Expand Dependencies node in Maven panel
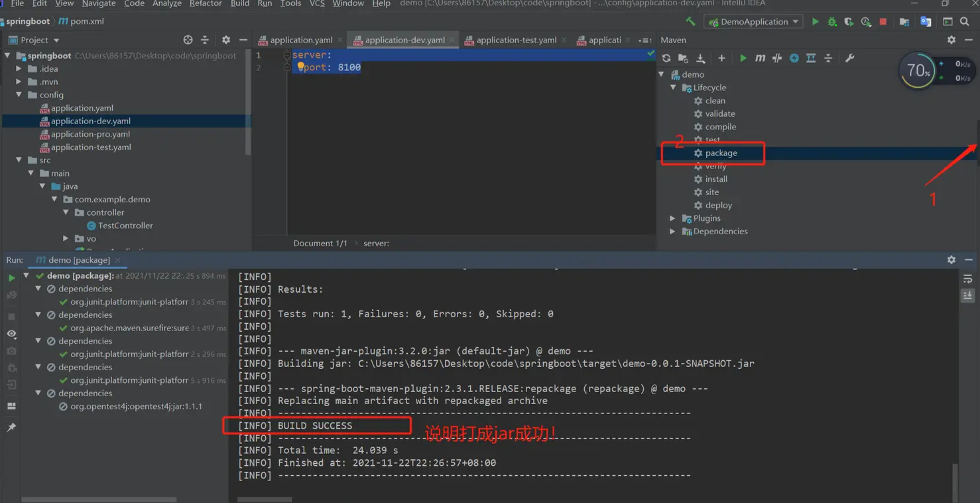Viewport: 980px width, 503px height. coord(673,231)
